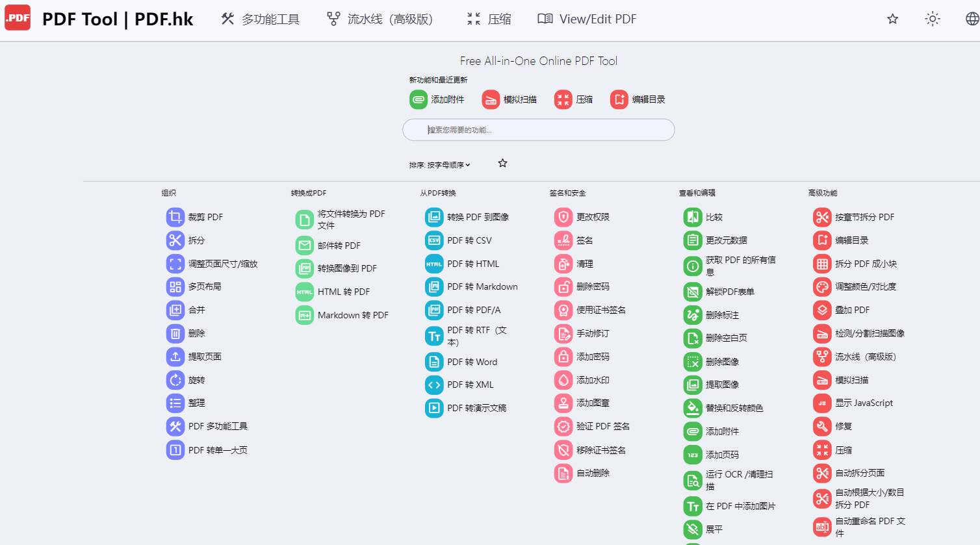Viewport: 980px width, 545px height.
Task: Expand the 排序 按字母顺序 sort dropdown
Action: (440, 165)
